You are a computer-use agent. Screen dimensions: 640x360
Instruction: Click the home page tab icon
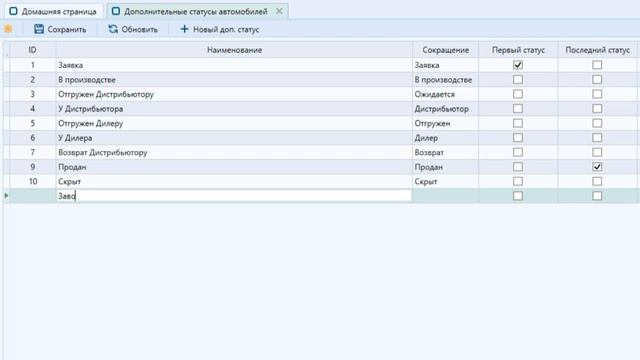pos(13,11)
